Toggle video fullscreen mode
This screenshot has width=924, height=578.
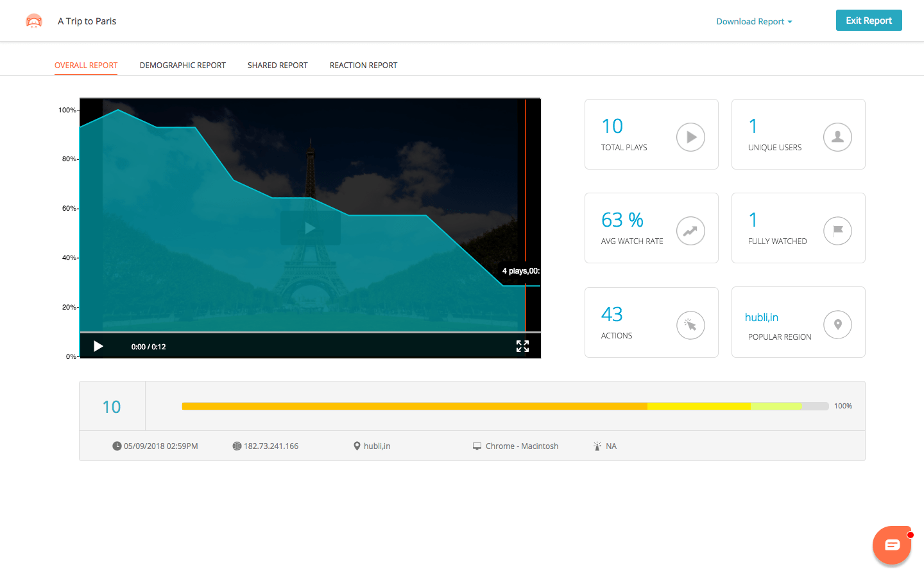[523, 346]
